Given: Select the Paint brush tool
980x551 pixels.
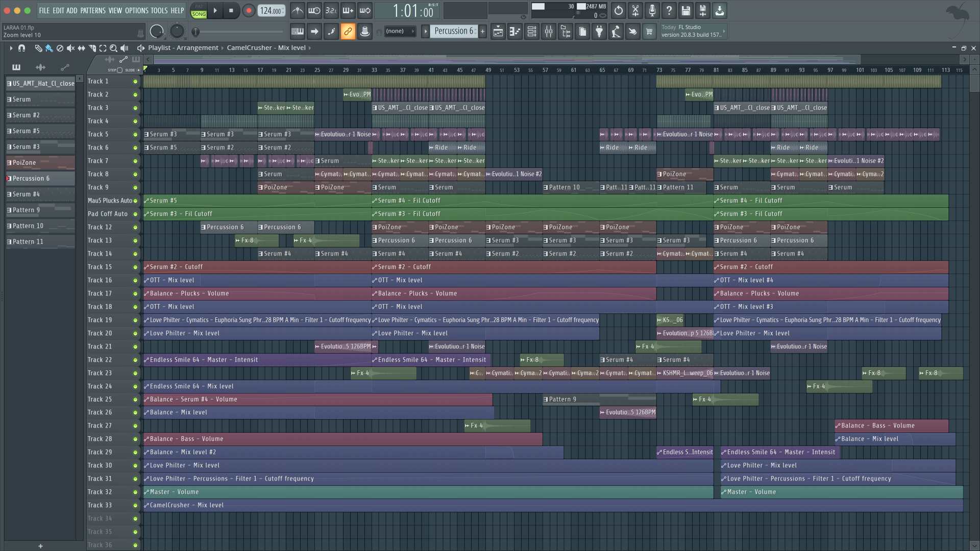Looking at the screenshot, I should pyautogui.click(x=49, y=48).
